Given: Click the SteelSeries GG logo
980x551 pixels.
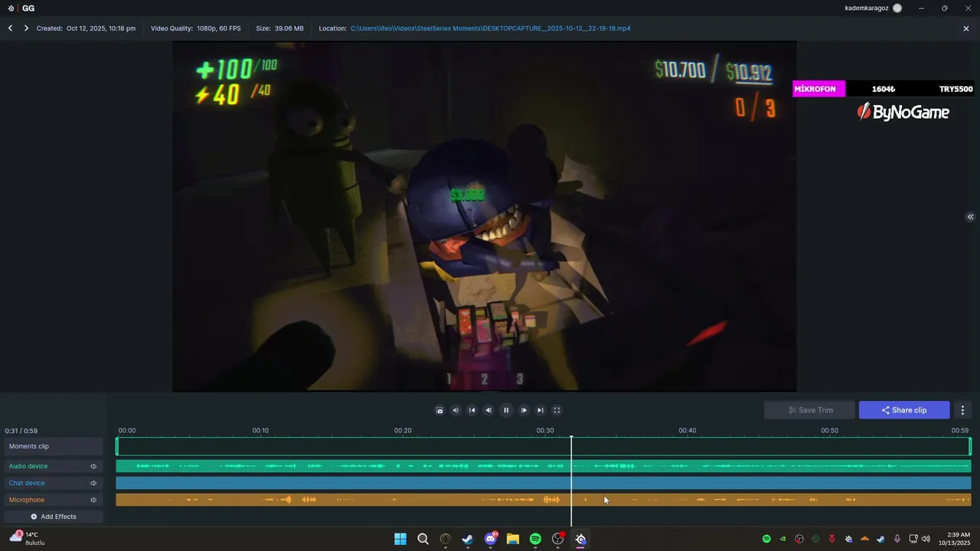Looking at the screenshot, I should point(11,8).
